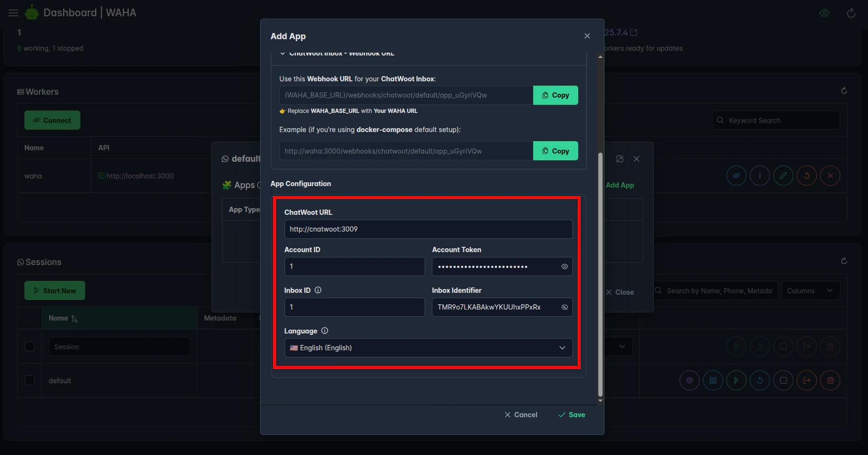This screenshot has width=868, height=455.
Task: Select the default session checkbox
Action: click(x=30, y=380)
